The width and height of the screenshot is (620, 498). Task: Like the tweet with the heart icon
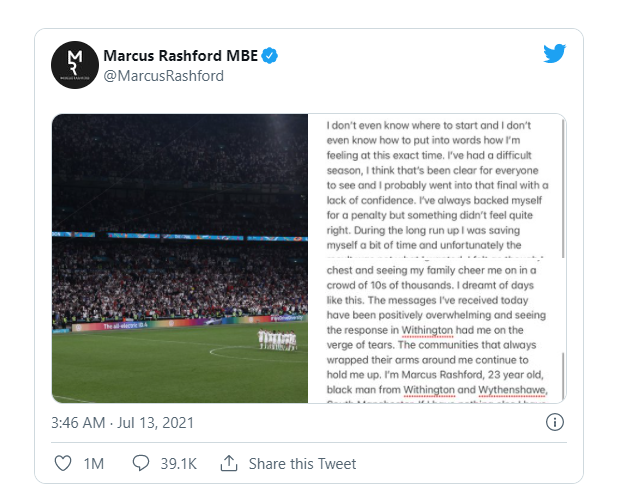62,464
